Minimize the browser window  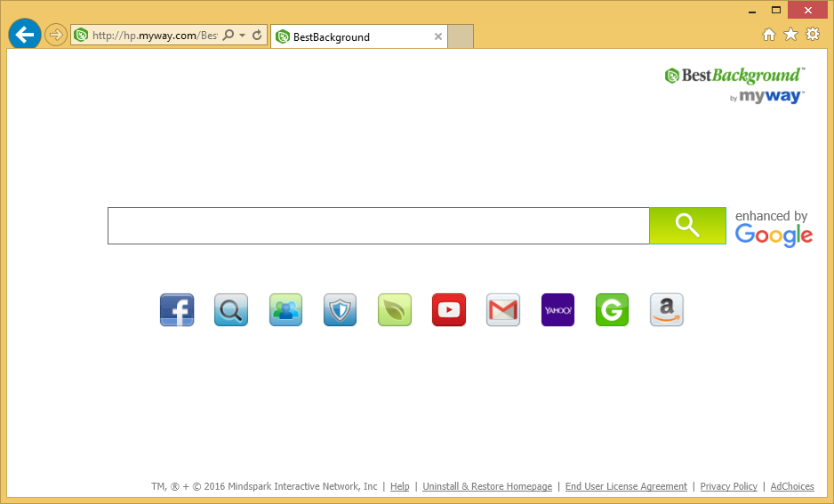[x=752, y=11]
